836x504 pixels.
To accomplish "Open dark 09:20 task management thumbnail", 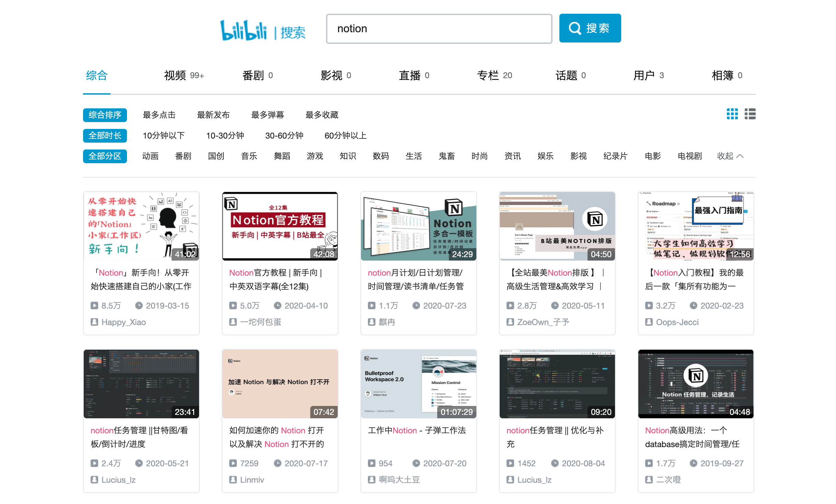I will coord(557,384).
